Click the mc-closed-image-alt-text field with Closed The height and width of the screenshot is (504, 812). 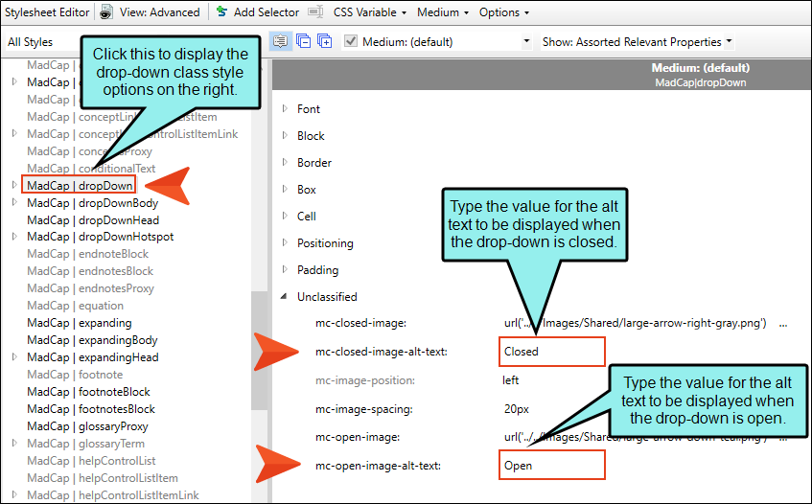coord(551,352)
